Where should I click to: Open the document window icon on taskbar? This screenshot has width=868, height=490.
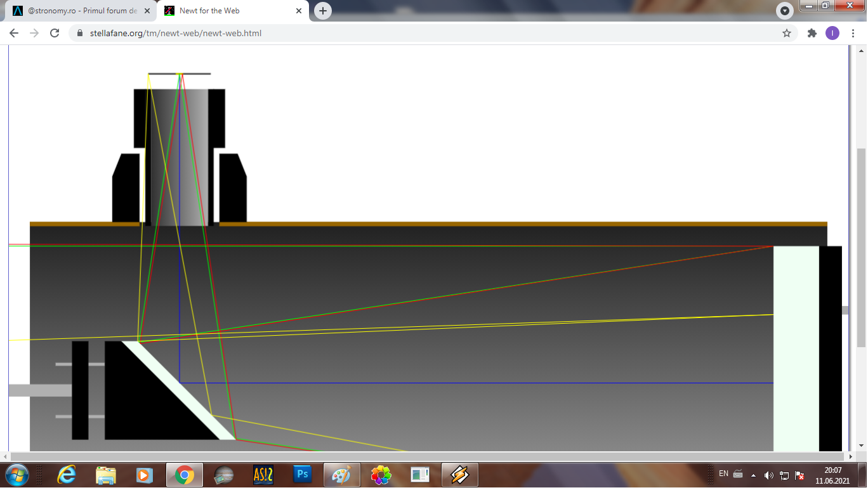pyautogui.click(x=421, y=475)
